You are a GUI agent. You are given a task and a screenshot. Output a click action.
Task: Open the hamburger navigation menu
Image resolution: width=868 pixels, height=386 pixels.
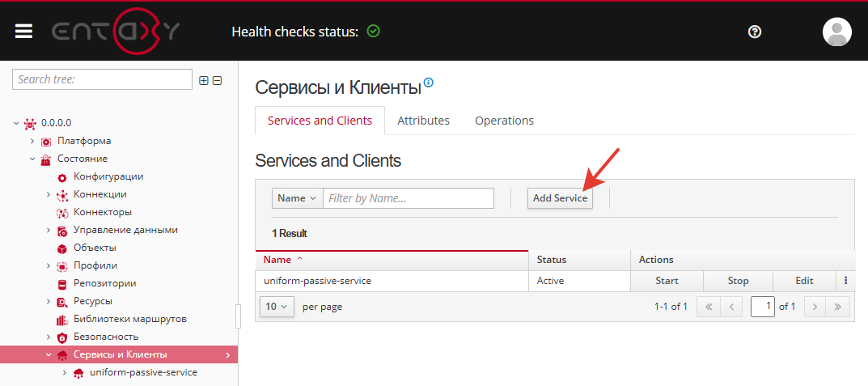pyautogui.click(x=23, y=31)
